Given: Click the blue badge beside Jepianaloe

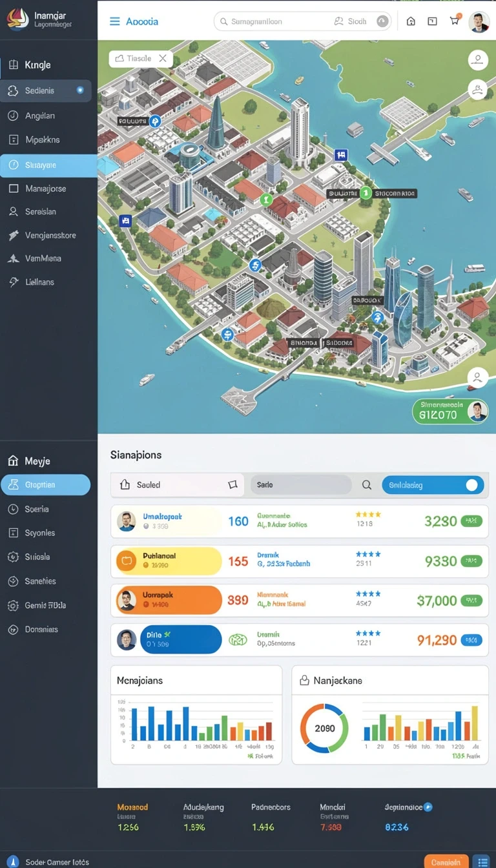Looking at the screenshot, I should [x=428, y=807].
